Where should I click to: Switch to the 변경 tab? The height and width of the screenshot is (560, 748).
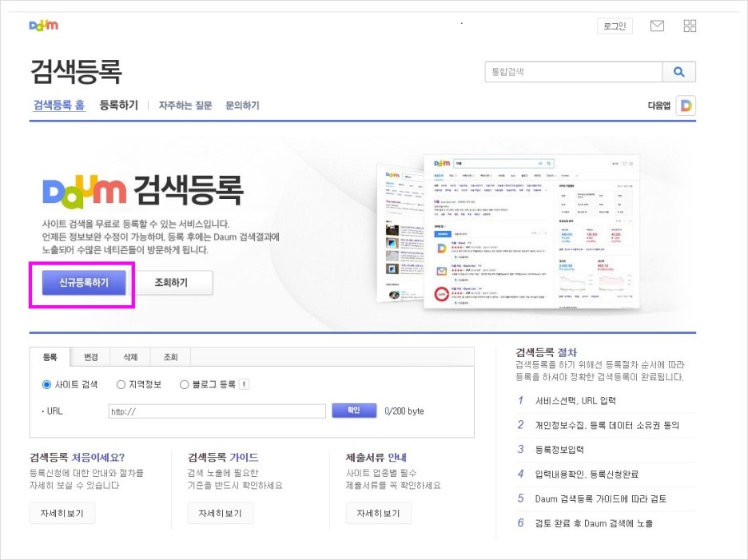coord(90,357)
